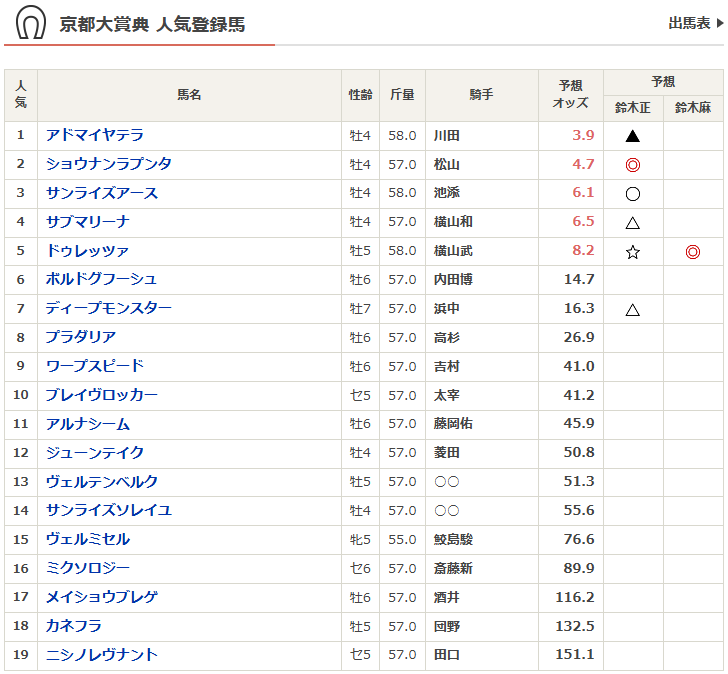Open horse page for ワープスピード
728x674 pixels.
94,366
